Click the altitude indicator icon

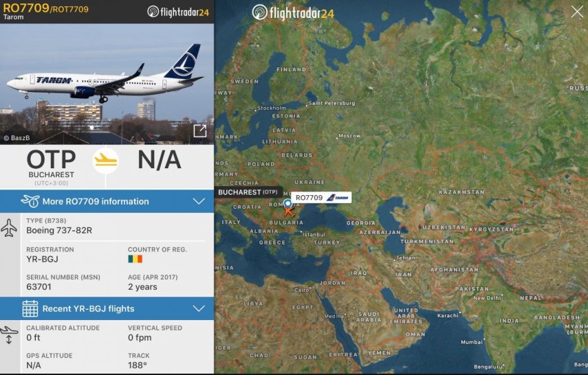click(9, 335)
